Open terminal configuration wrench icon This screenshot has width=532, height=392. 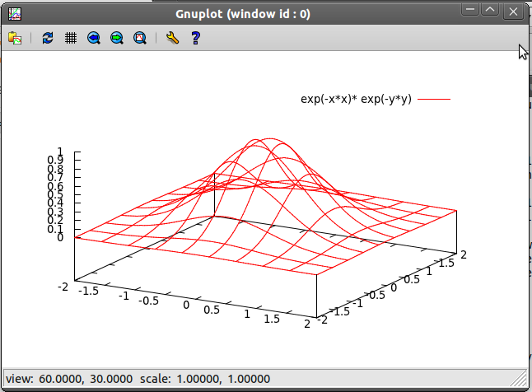172,38
